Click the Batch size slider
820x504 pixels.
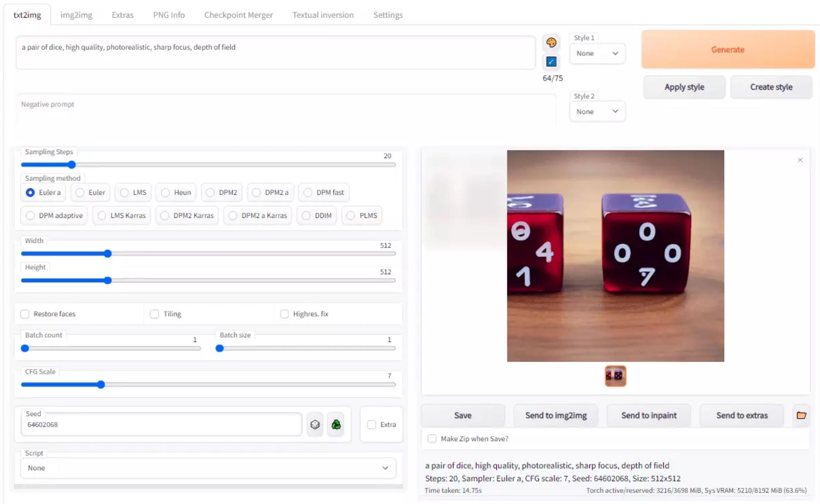pyautogui.click(x=306, y=348)
